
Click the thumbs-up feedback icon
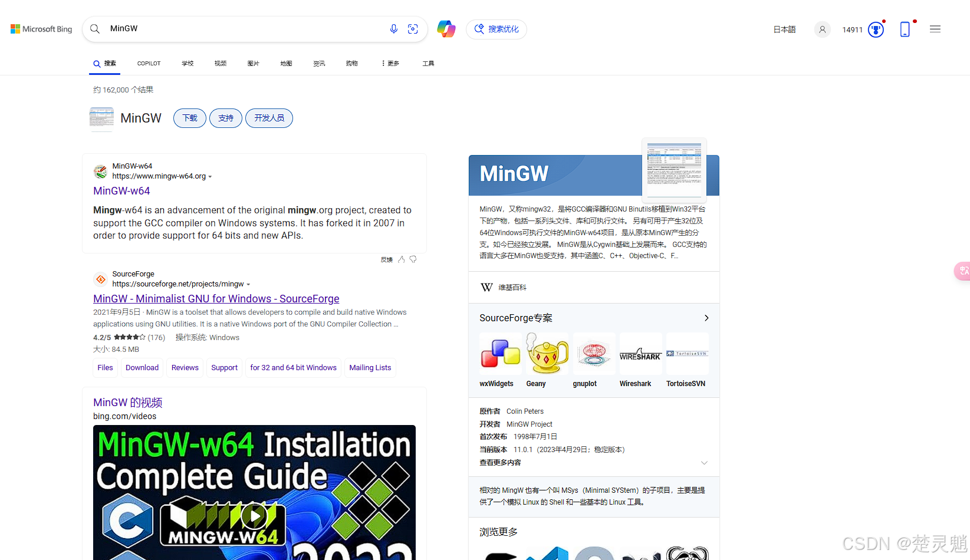[402, 259]
